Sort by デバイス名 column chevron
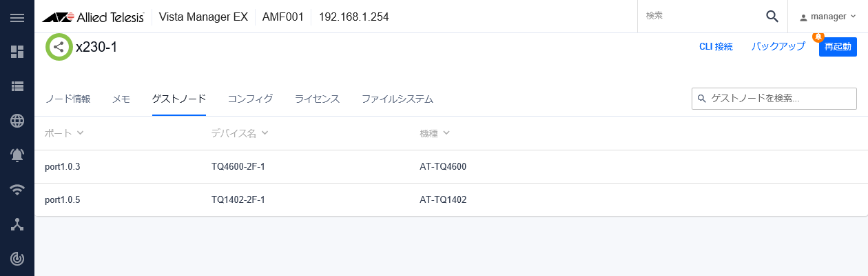The height and width of the screenshot is (276, 868). (265, 133)
